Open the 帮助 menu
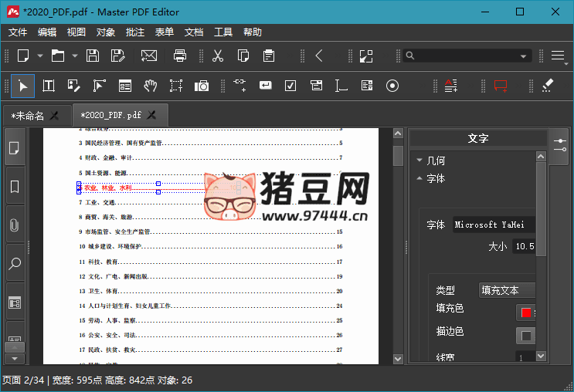The height and width of the screenshot is (392, 574). tap(253, 32)
